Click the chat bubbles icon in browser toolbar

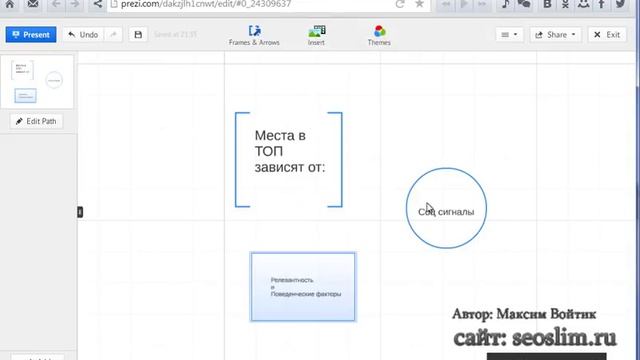(x=524, y=4)
